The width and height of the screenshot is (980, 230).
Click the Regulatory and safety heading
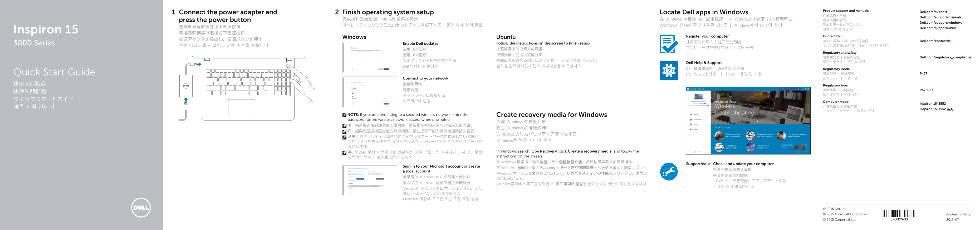point(840,52)
